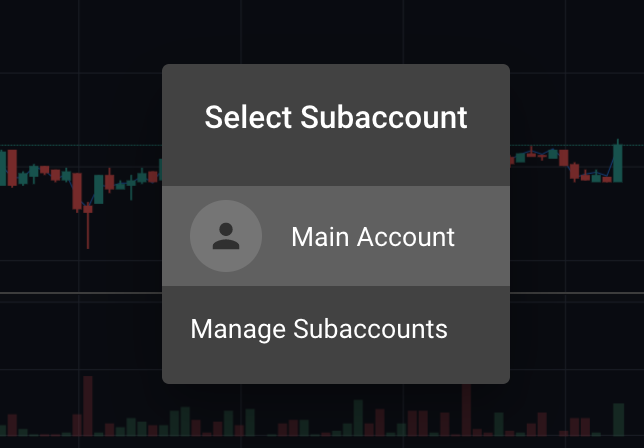Click the round grey avatar circle

[226, 236]
